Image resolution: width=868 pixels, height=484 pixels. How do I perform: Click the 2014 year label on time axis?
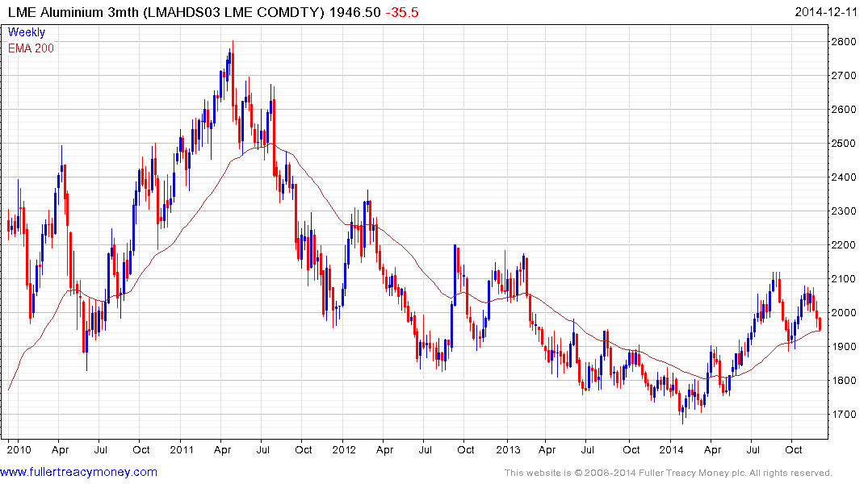click(672, 449)
